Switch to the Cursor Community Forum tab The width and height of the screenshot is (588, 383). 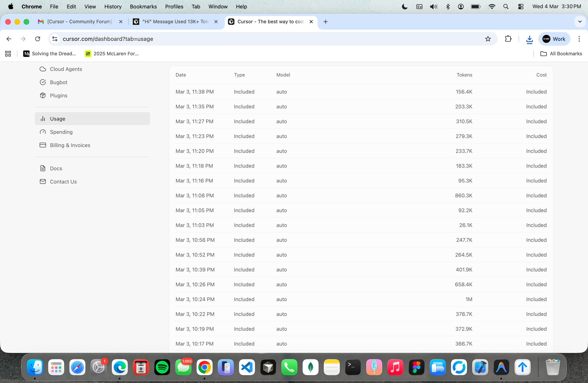[80, 21]
